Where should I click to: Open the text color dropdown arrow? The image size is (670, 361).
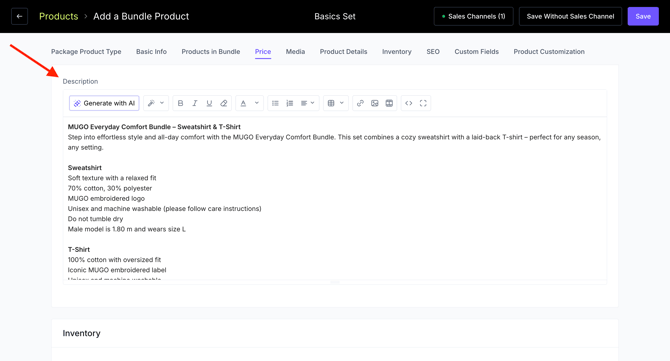tap(257, 103)
